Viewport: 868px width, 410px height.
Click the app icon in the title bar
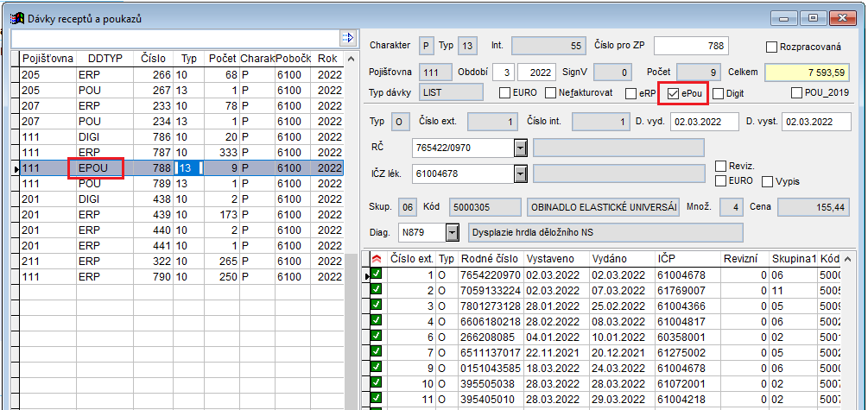pyautogui.click(x=16, y=18)
